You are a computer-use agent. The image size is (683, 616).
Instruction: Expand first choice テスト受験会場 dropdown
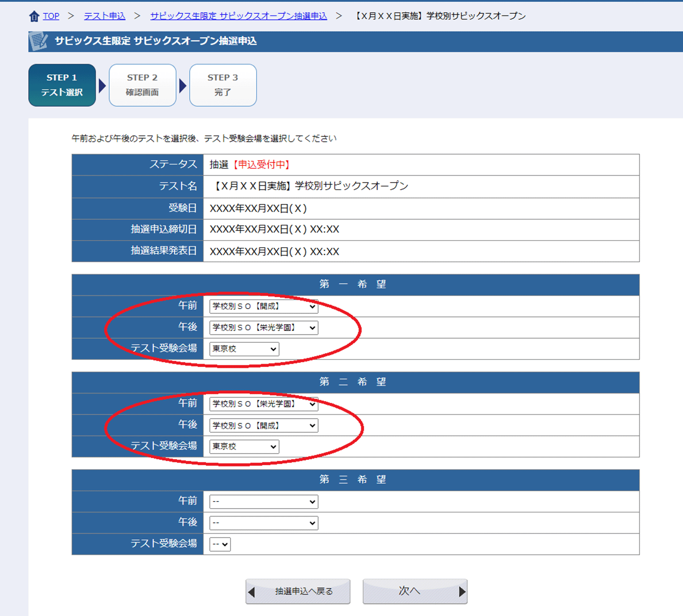pyautogui.click(x=244, y=349)
